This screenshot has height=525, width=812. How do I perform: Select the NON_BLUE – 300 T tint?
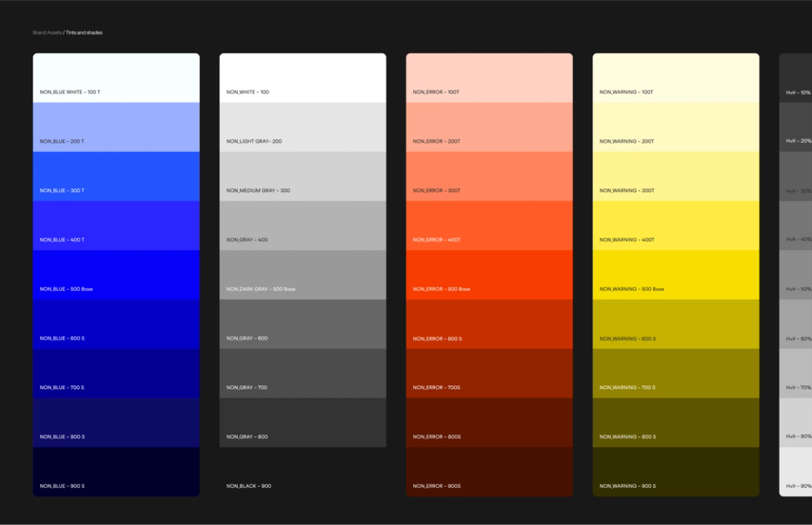coord(116,175)
